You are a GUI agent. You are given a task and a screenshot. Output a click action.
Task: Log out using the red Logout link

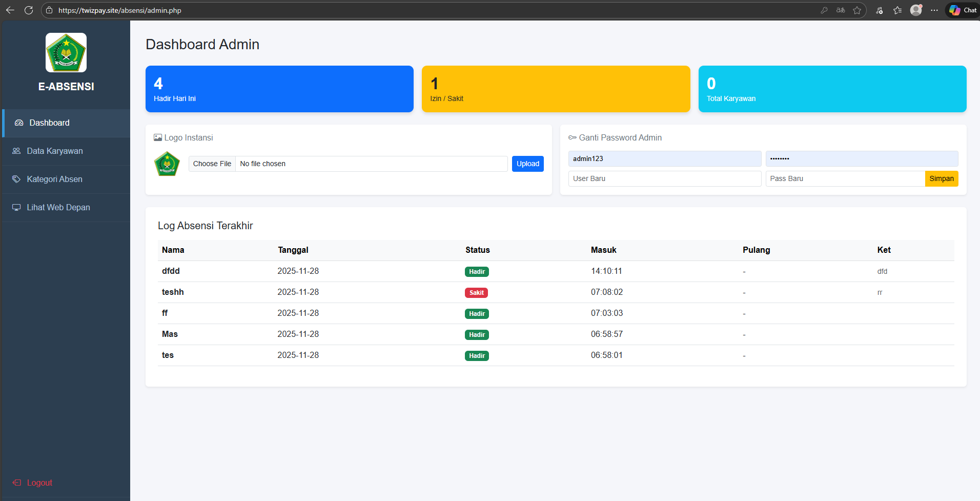(x=39, y=483)
